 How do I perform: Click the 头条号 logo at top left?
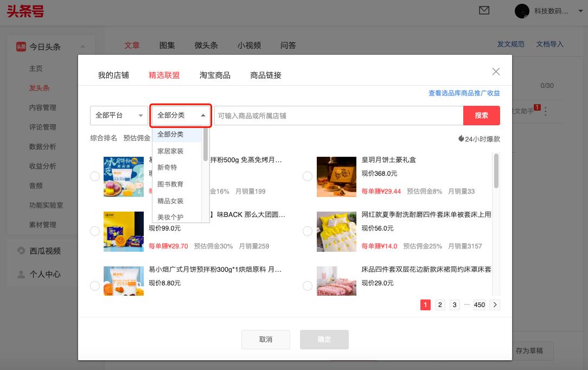[25, 11]
